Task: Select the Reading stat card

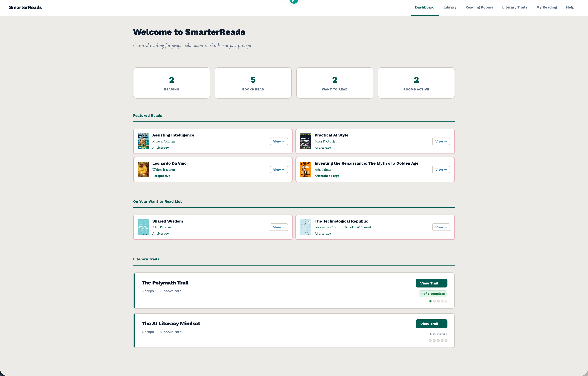Action: [171, 83]
